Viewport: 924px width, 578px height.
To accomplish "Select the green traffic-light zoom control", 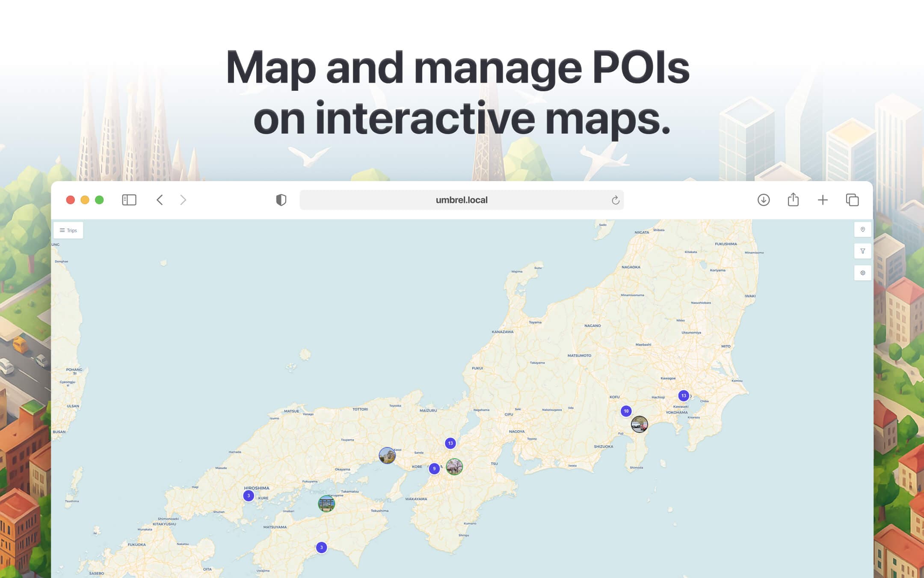I will (x=100, y=200).
